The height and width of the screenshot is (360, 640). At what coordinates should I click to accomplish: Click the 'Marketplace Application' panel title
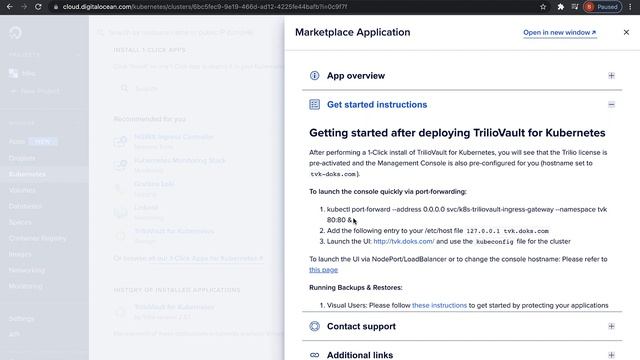tap(353, 32)
